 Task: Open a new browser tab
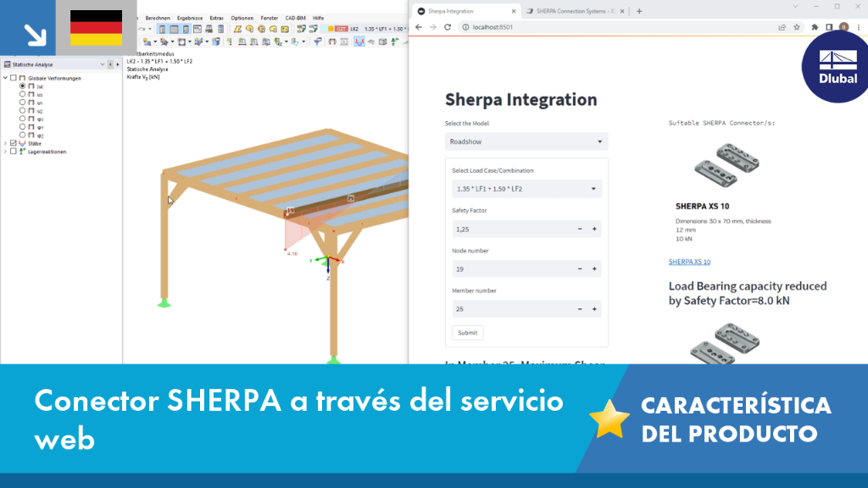coord(639,11)
